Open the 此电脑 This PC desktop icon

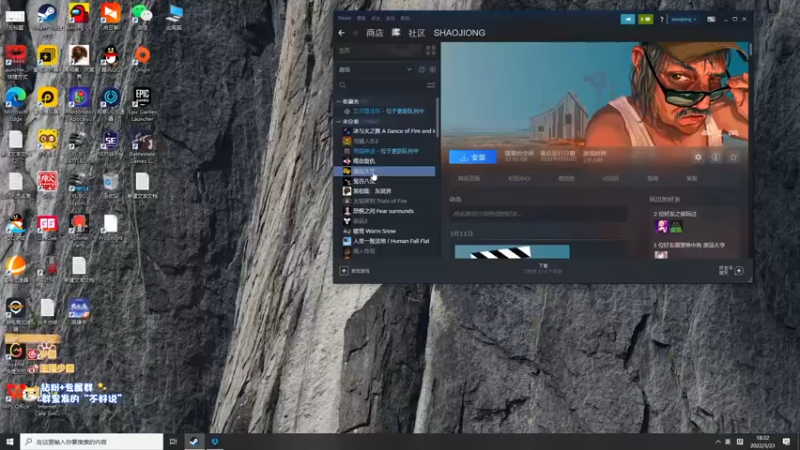pos(174,17)
